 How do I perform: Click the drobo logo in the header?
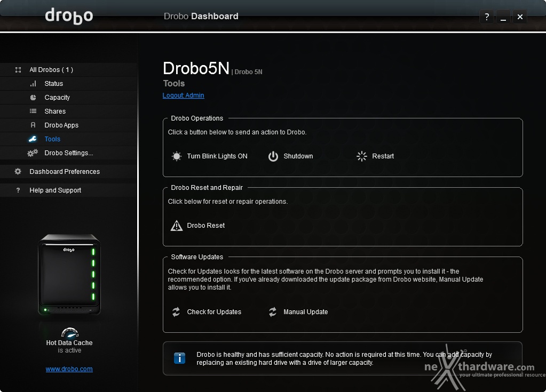pyautogui.click(x=69, y=17)
